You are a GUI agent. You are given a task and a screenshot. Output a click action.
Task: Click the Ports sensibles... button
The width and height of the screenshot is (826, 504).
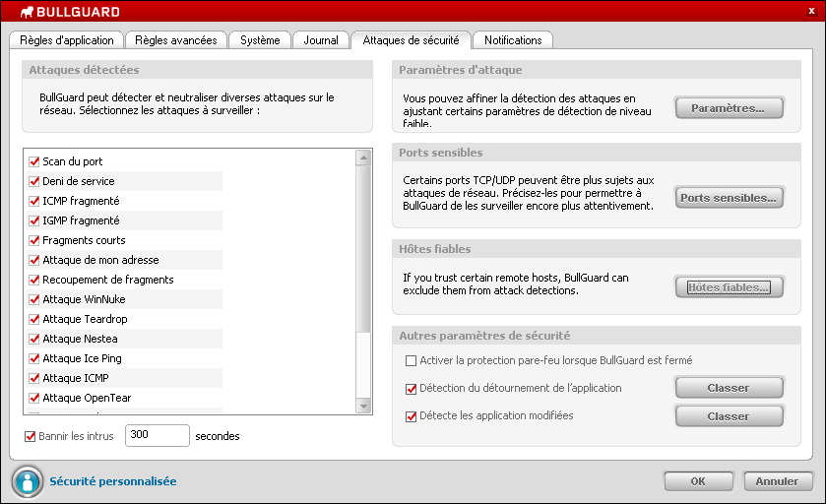point(730,198)
